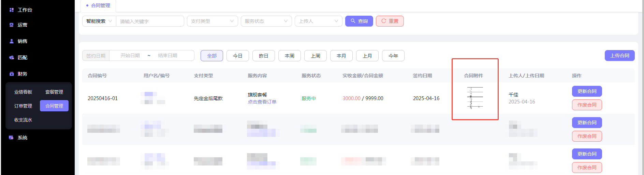Click the 先定金后尾款 payment type cell
This screenshot has width=644, height=175.
click(208, 98)
